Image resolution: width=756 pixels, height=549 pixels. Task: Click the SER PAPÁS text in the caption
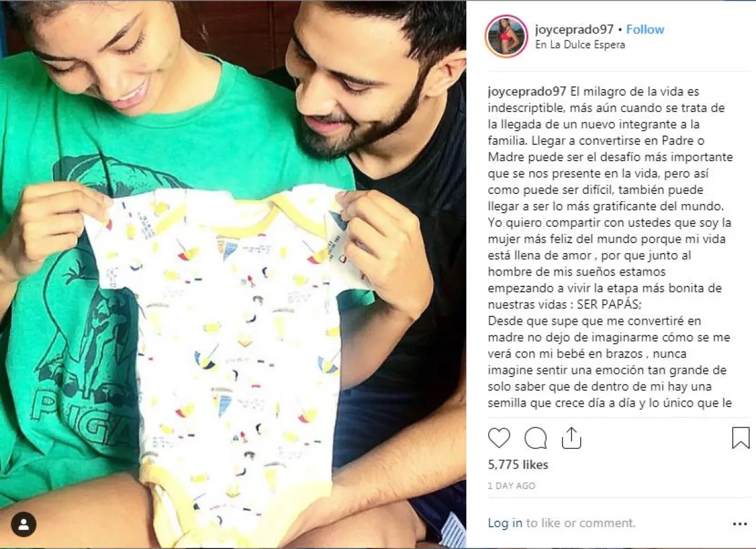(x=600, y=304)
